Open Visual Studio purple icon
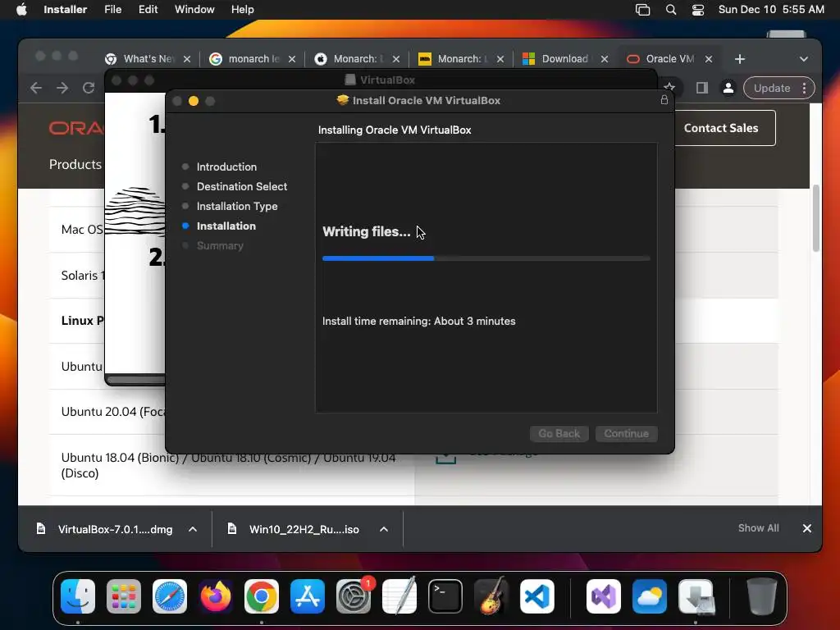The height and width of the screenshot is (630, 840). pos(604,596)
